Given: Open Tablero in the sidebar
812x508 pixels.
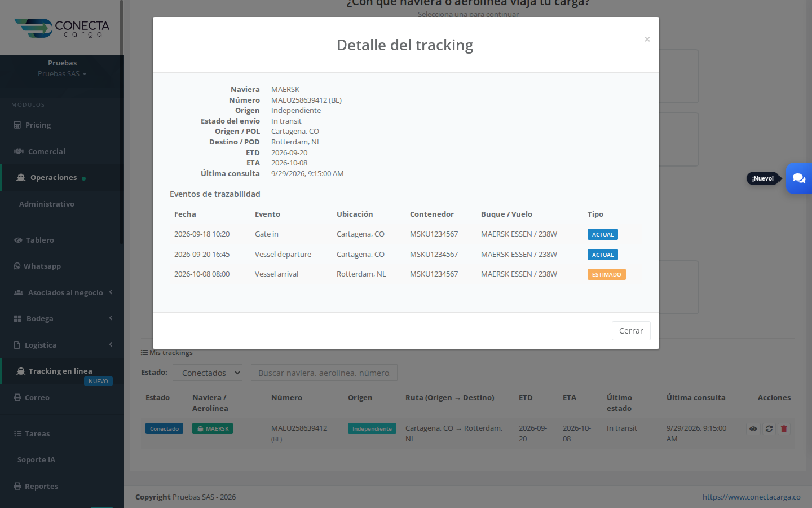Looking at the screenshot, I should coord(39,240).
